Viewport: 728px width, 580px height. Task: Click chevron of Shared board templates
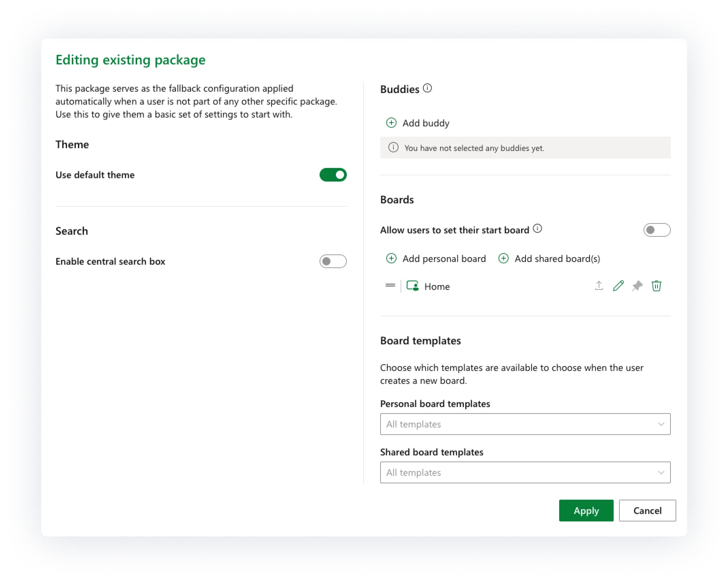pos(661,472)
